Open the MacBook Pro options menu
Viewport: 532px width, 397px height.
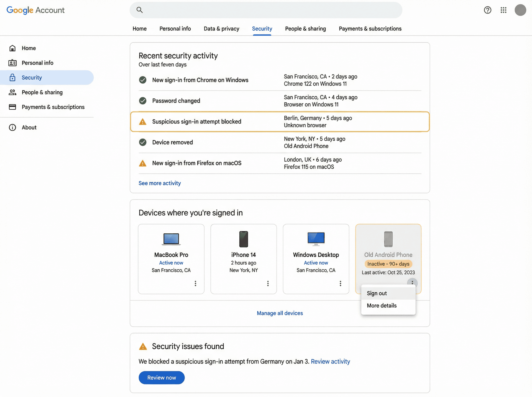(x=195, y=283)
